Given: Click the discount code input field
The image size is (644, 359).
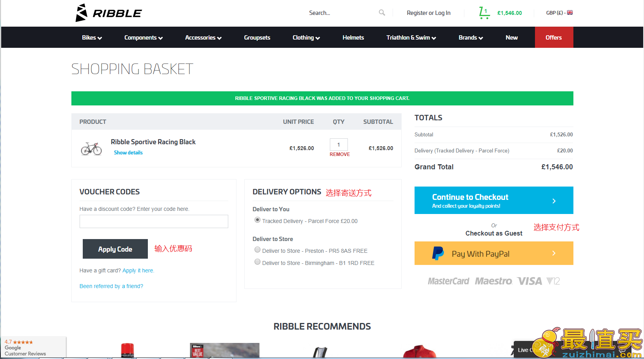Looking at the screenshot, I should point(154,221).
